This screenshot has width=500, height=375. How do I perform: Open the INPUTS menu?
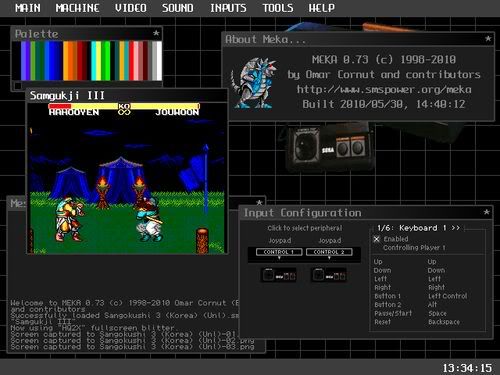tap(228, 8)
